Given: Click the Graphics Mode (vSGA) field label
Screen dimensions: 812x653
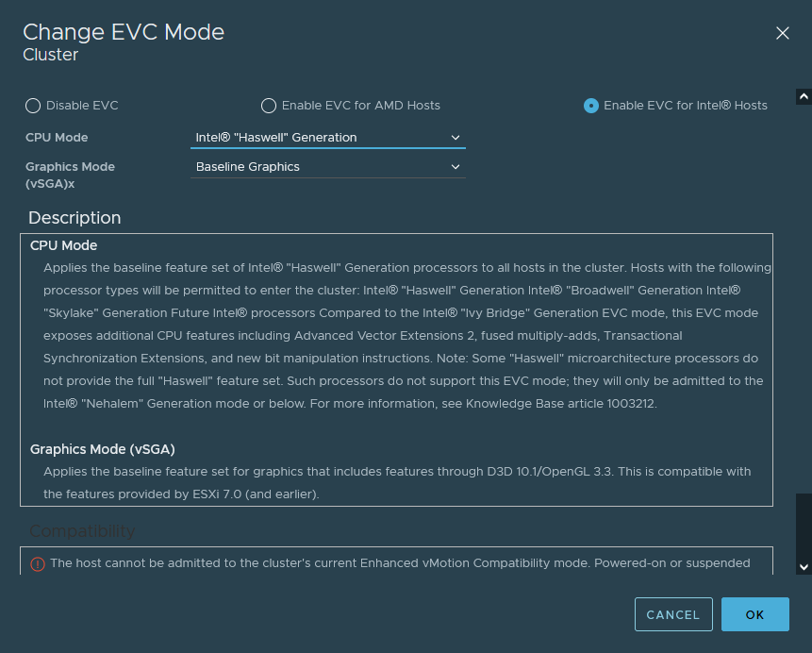Looking at the screenshot, I should coord(70,175).
